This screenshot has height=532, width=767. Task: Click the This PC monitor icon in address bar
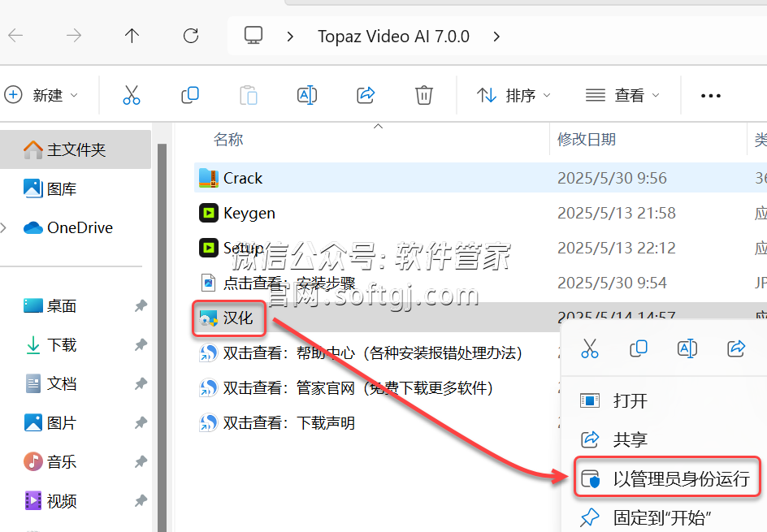pyautogui.click(x=253, y=36)
